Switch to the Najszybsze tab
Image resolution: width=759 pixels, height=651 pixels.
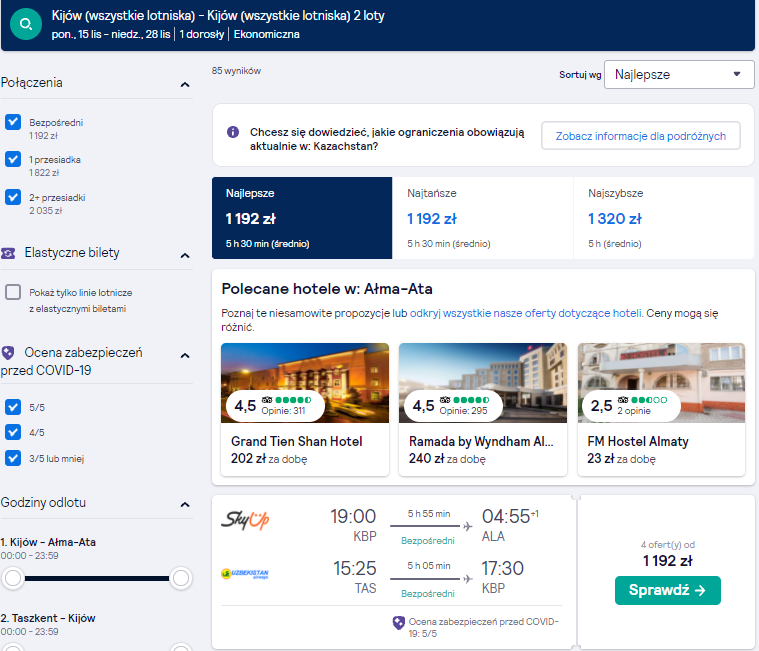pos(664,218)
